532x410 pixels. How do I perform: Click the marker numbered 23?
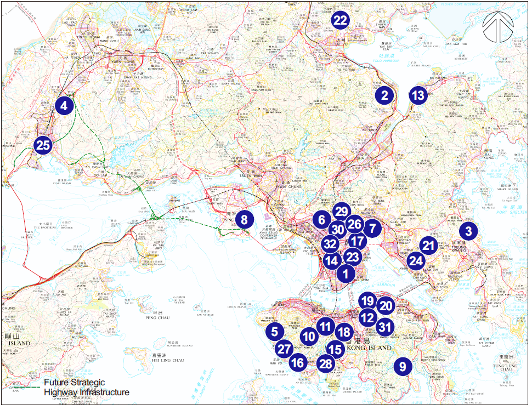pyautogui.click(x=353, y=257)
